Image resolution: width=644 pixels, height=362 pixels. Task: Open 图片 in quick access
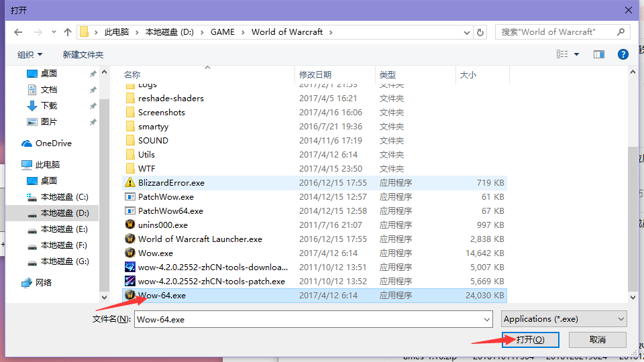(x=49, y=121)
